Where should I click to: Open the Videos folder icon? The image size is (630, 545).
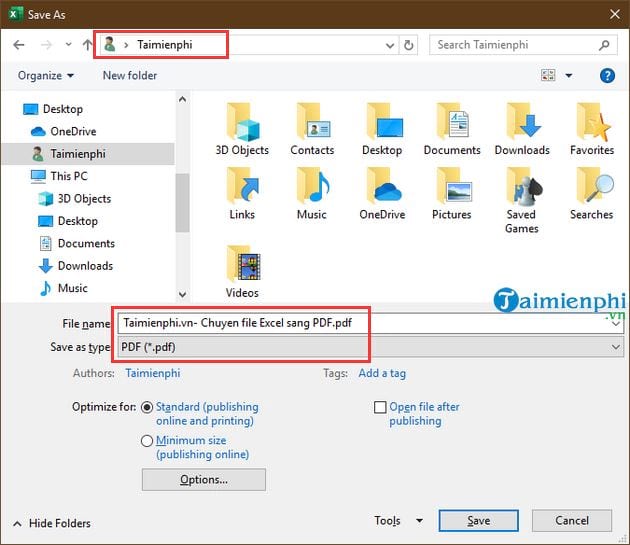242,271
